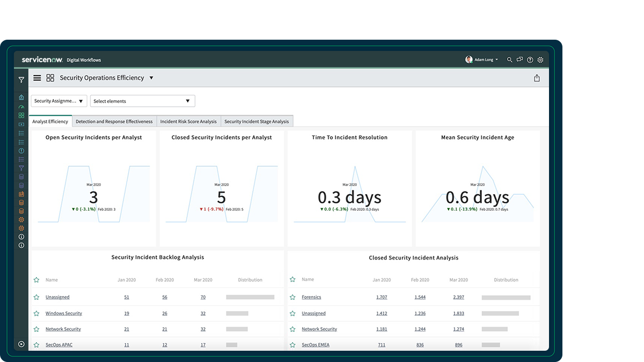Click the Mar 2020 value 70 for Unassigned backlog

203,297
